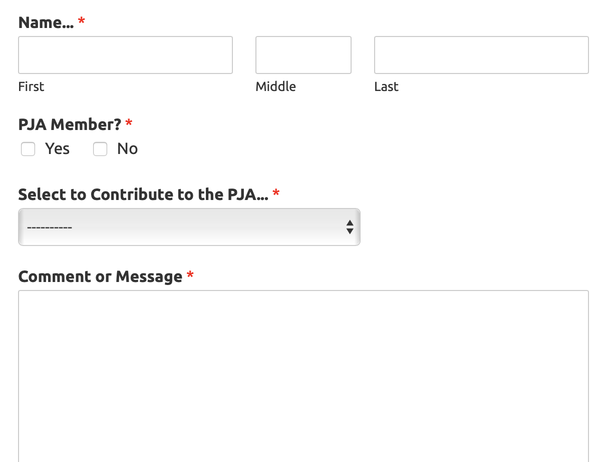This screenshot has width=600, height=462.
Task: Click into the Last name field
Action: 481,55
